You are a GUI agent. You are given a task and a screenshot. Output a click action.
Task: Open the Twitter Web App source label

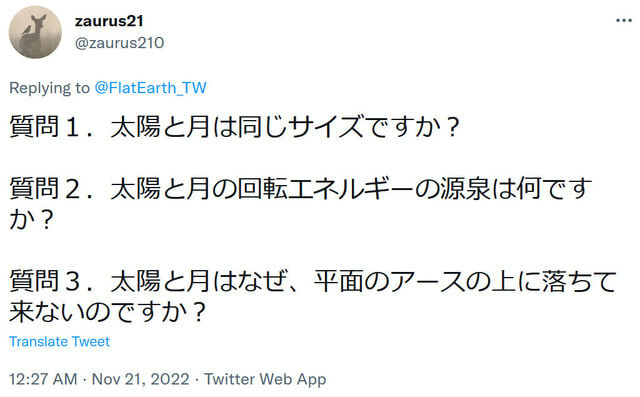[265, 379]
